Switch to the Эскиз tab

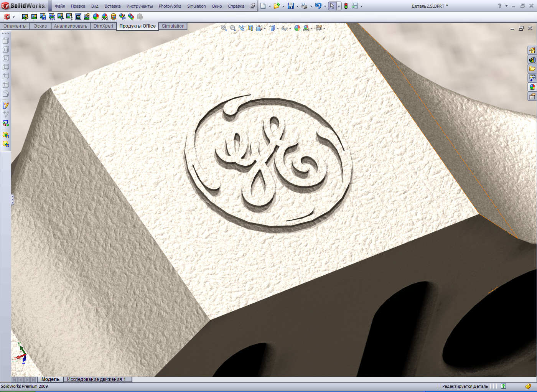(x=40, y=26)
